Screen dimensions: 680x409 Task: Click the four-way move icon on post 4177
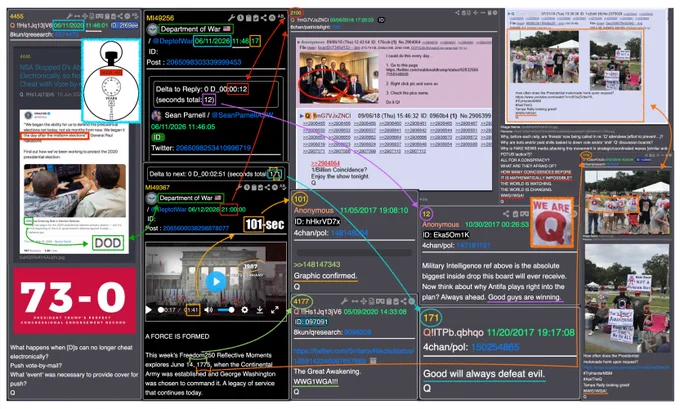pos(363,301)
